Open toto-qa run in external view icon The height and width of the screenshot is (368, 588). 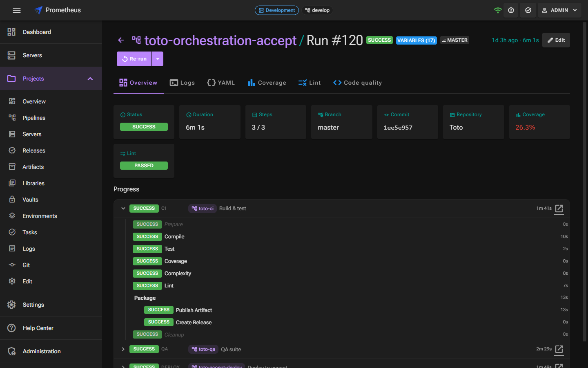559,349
